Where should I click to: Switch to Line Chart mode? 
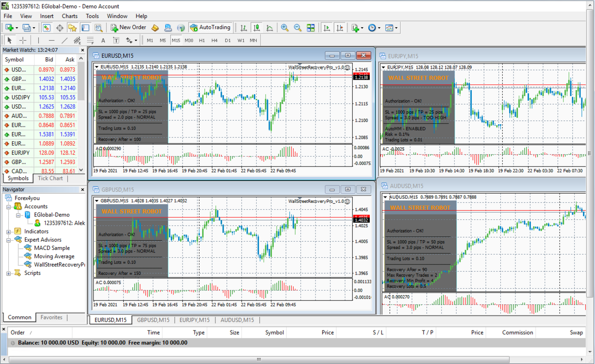[x=269, y=28]
